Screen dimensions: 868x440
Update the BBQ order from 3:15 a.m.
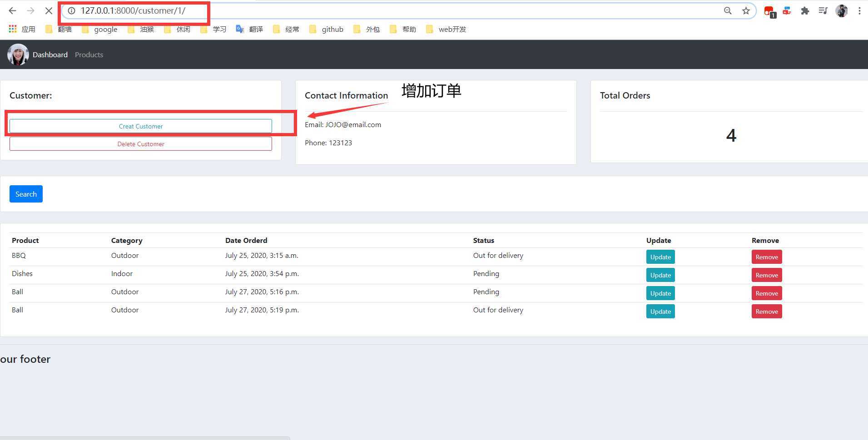(660, 257)
